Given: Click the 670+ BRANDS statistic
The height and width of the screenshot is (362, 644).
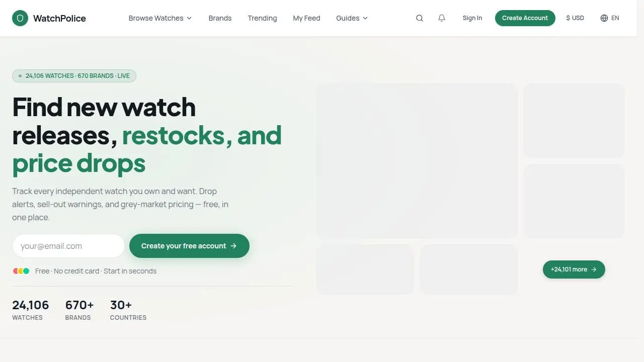Looking at the screenshot, I should coord(79,310).
